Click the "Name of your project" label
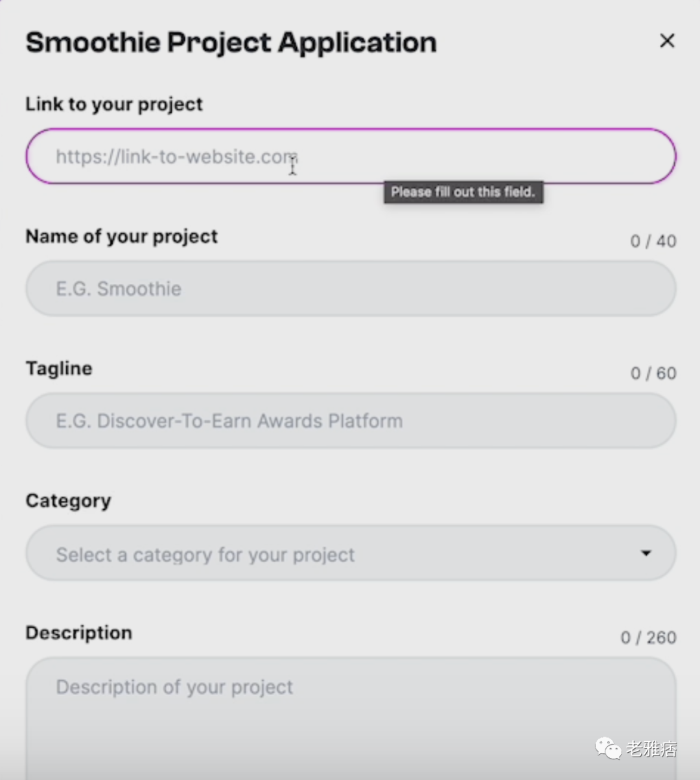This screenshot has height=780, width=700. coord(121,236)
